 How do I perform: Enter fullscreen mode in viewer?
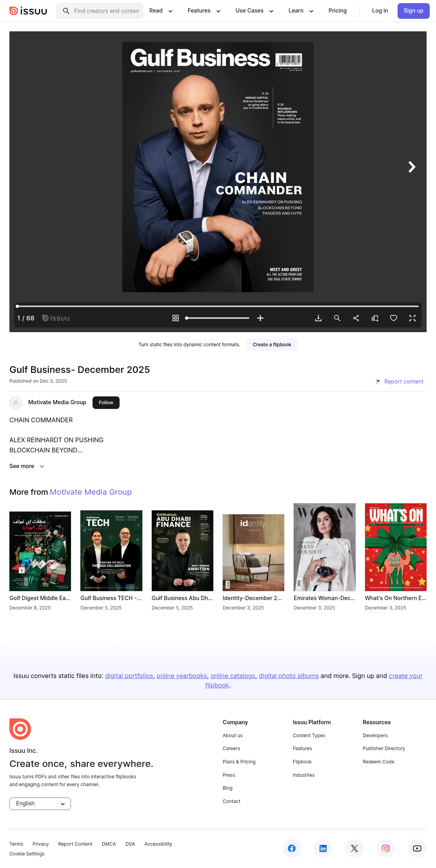[x=412, y=318]
